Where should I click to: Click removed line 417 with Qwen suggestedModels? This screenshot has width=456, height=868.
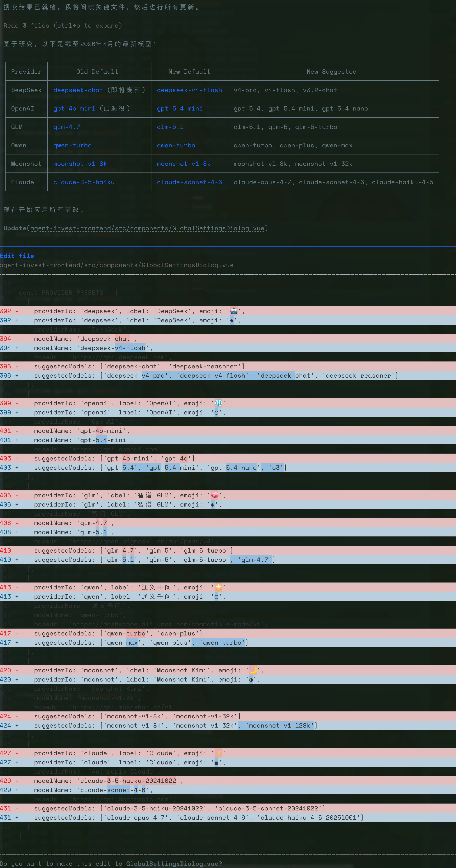228,633
